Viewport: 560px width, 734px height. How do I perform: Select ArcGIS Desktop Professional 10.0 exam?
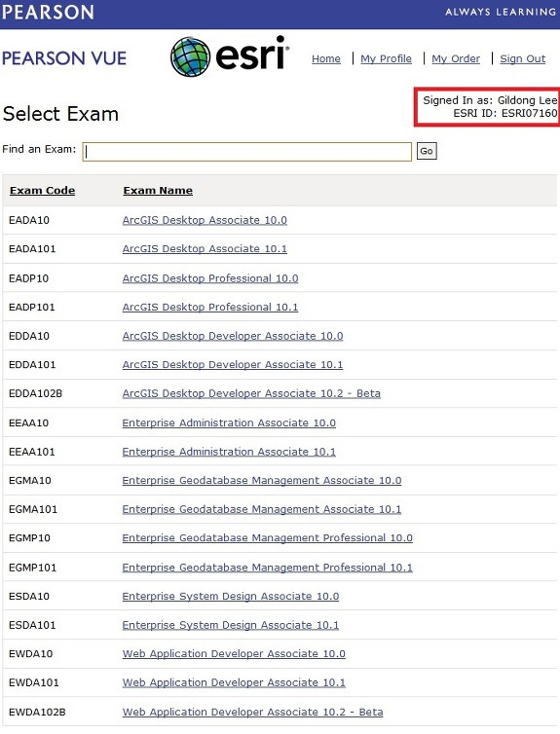point(210,278)
